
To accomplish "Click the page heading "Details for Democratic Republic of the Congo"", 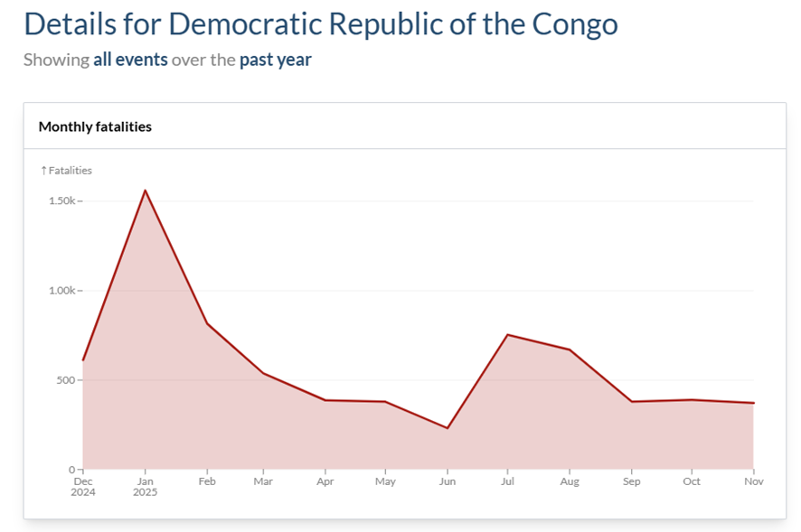I will (321, 23).
